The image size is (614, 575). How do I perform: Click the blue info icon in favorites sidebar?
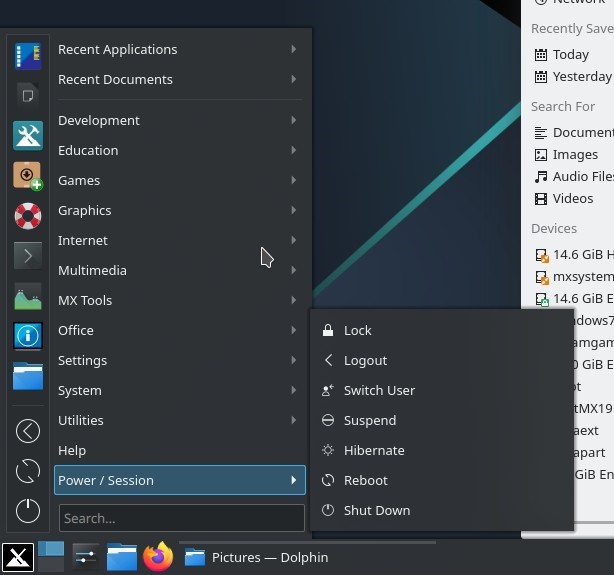click(28, 336)
